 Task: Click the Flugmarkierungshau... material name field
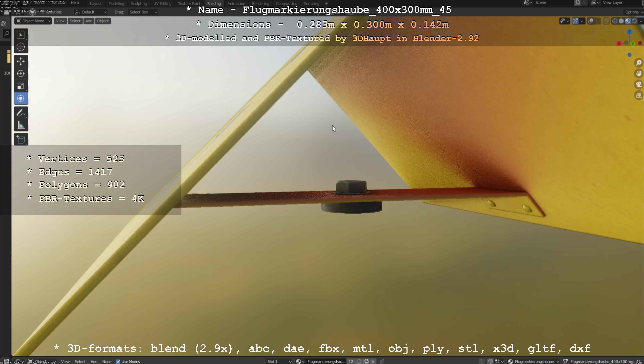[x=326, y=361]
